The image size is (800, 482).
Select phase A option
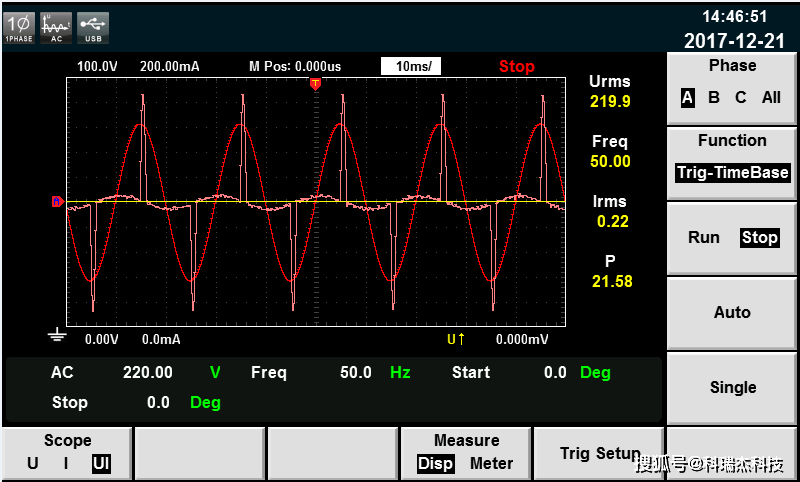click(x=687, y=98)
